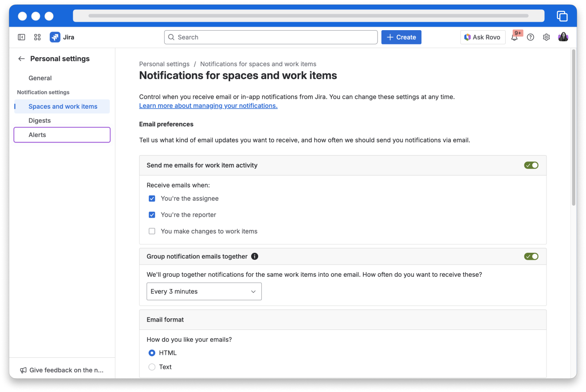The height and width of the screenshot is (392, 586).
Task: Open the settings gear icon
Action: coord(547,37)
